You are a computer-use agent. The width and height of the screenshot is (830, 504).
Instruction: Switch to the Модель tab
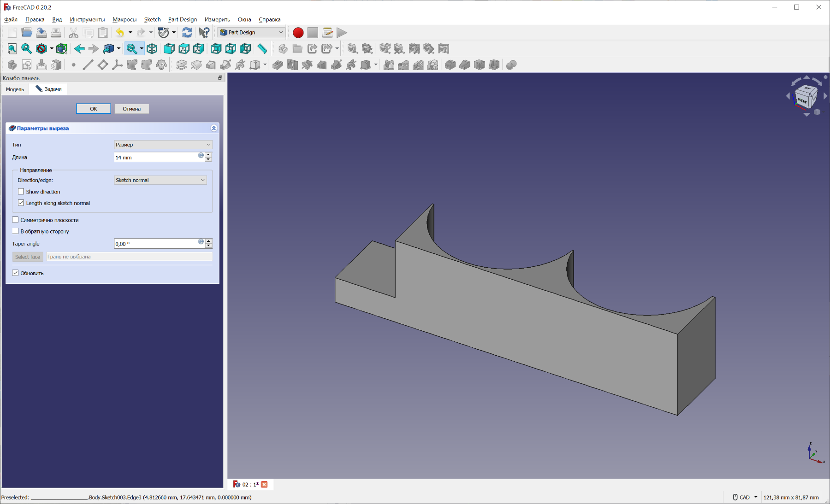point(15,89)
